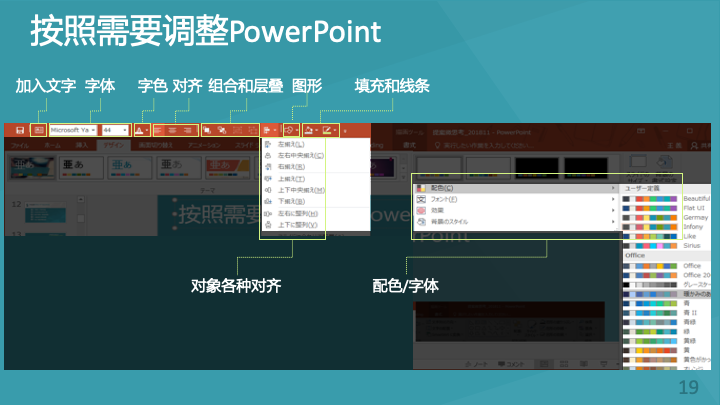The width and height of the screenshot is (720, 405).
Task: Select 左右に整列(H) distribute horizontally
Action: [x=315, y=214]
